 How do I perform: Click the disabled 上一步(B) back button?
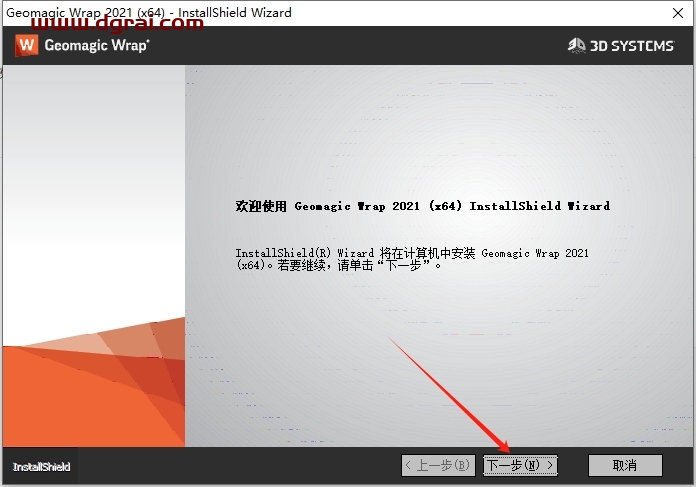click(439, 465)
